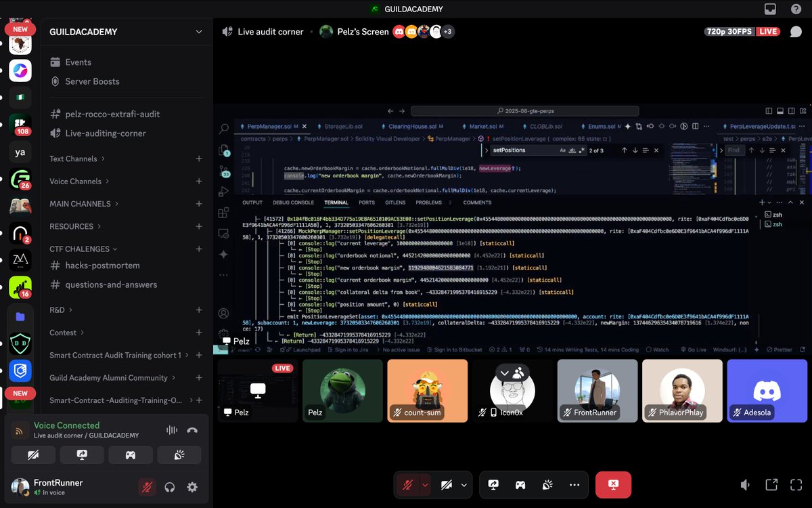Open soundboard from the voice panel
The width and height of the screenshot is (812, 508).
pyautogui.click(x=179, y=455)
